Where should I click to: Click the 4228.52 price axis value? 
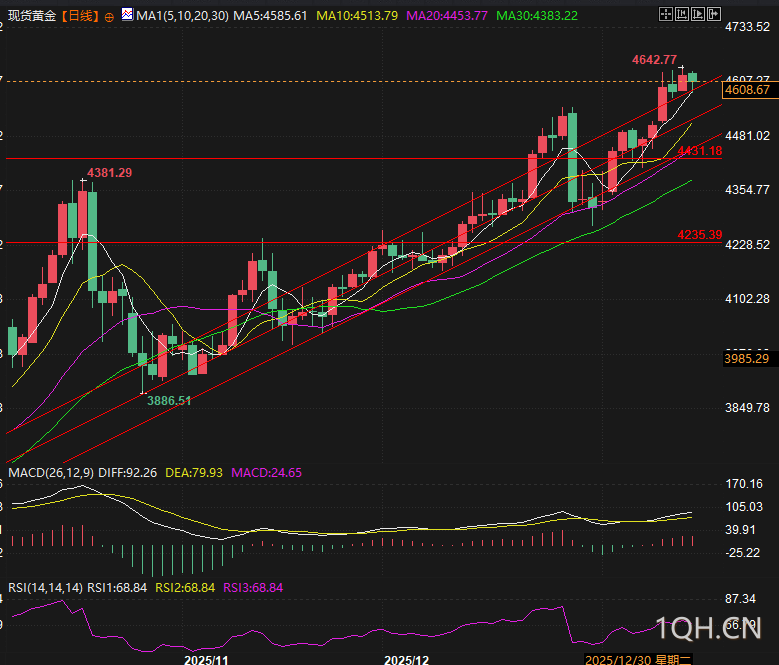[x=747, y=245]
